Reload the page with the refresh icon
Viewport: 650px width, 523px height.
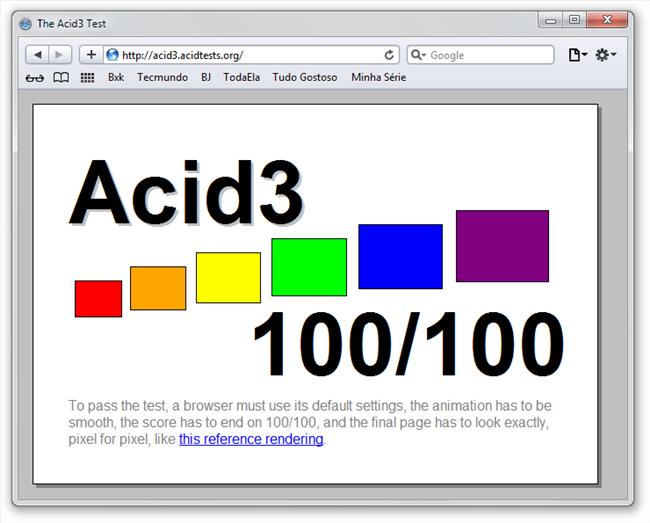coord(389,55)
